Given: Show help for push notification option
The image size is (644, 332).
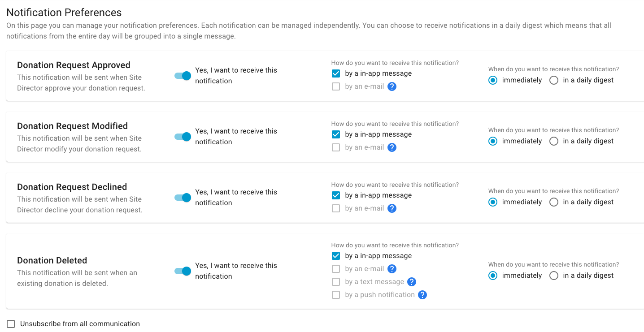Looking at the screenshot, I should pyautogui.click(x=422, y=295).
